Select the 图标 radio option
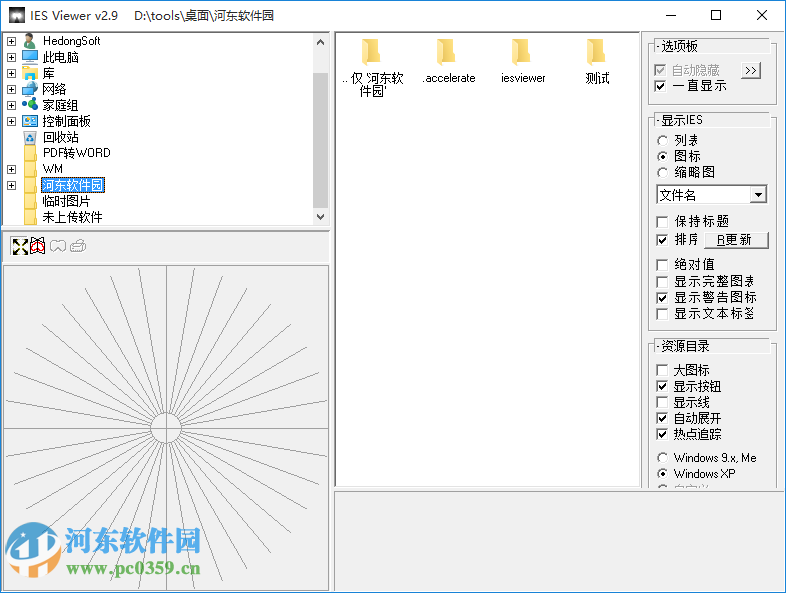 click(663, 156)
